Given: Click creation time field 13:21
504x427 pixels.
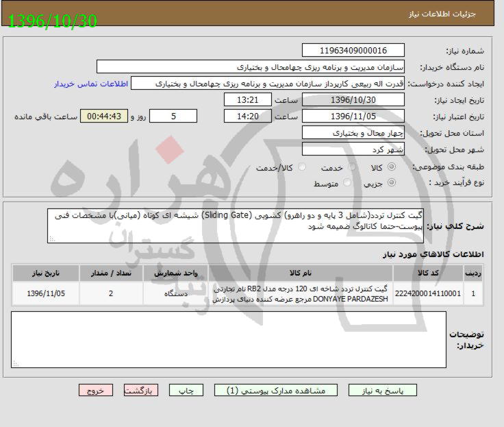Looking at the screenshot, I should [247, 100].
